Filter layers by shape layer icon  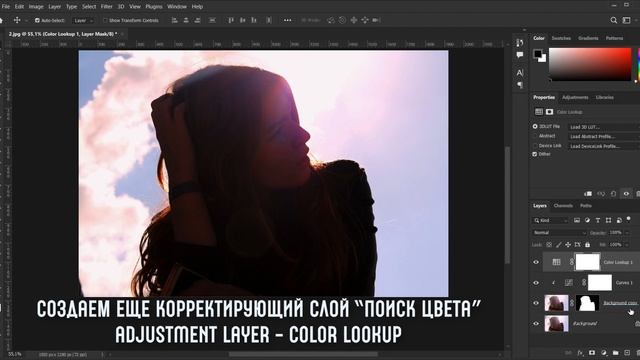(x=609, y=220)
